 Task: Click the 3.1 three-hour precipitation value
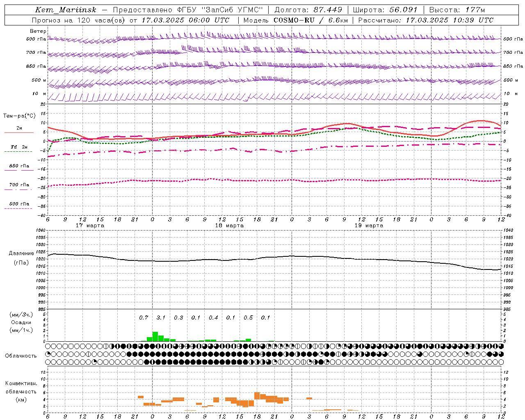pyautogui.click(x=161, y=318)
